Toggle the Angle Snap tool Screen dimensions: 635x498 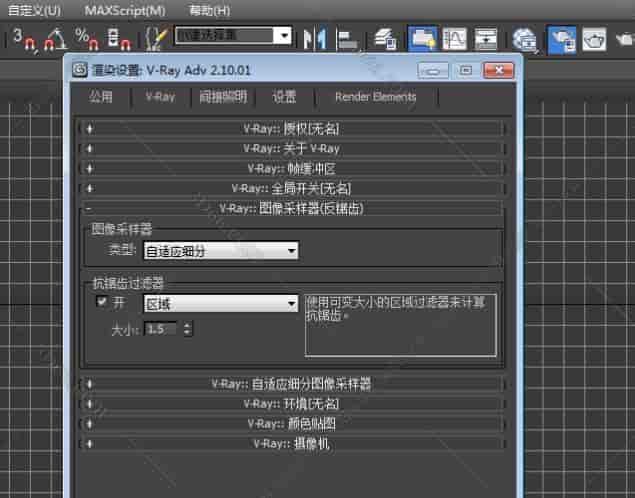(54, 39)
